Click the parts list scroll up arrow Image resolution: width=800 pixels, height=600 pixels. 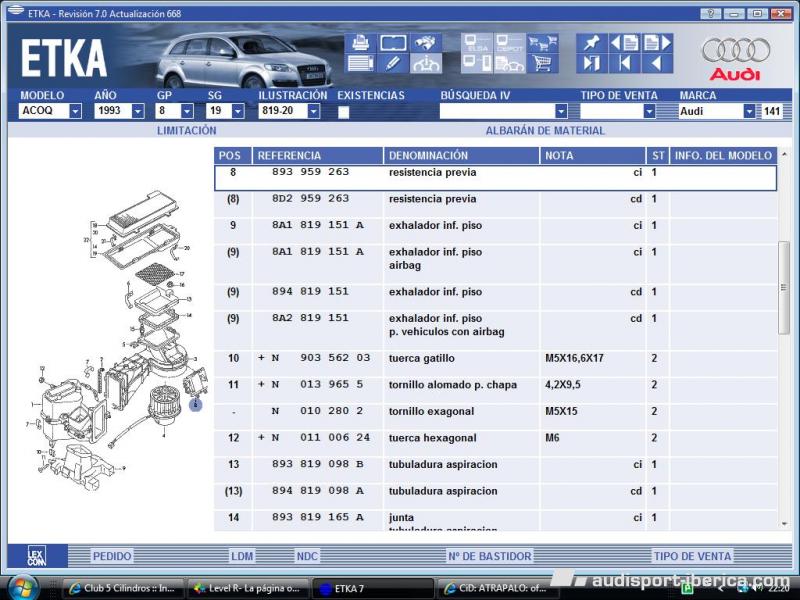(784, 154)
